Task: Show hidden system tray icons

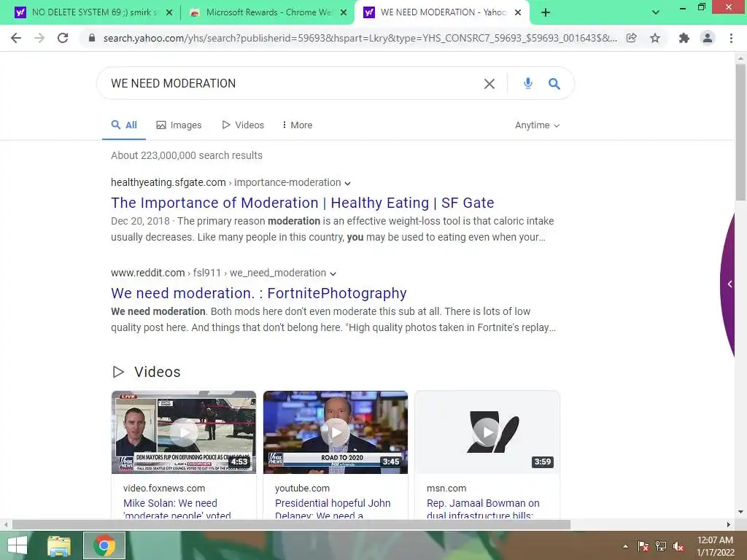Action: [625, 546]
